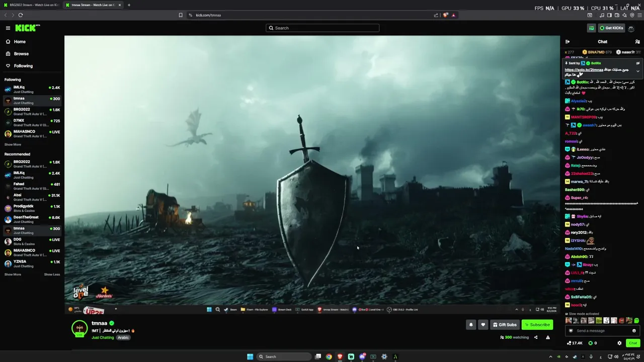Toggle the microphone tray icon
The width and height of the screenshot is (644, 362).
[591, 356]
